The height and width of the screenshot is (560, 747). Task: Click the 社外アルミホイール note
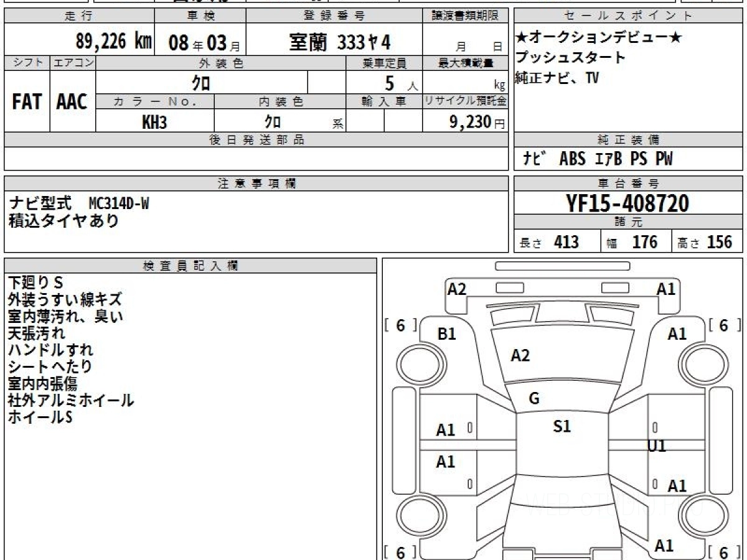coord(71,401)
